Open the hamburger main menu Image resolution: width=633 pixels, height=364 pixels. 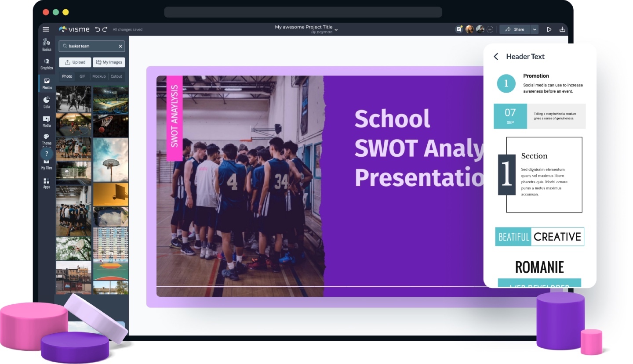pos(46,29)
